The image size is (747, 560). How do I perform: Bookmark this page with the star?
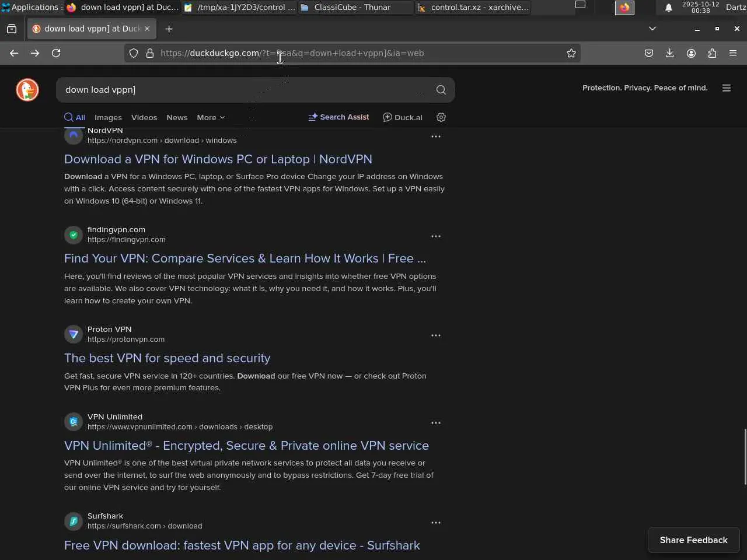point(571,53)
